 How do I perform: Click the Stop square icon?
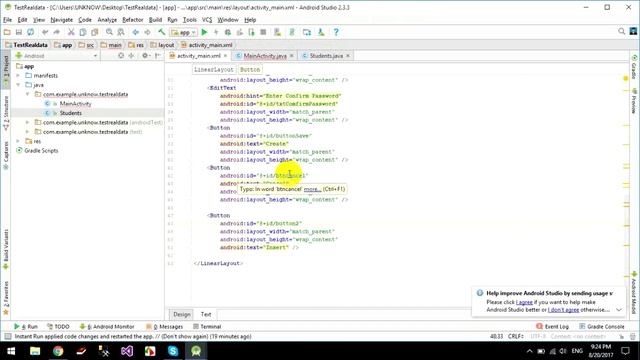pos(263,32)
